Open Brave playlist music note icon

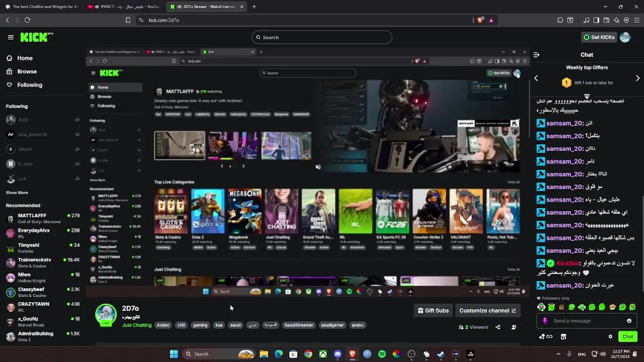pyautogui.click(x=586, y=20)
